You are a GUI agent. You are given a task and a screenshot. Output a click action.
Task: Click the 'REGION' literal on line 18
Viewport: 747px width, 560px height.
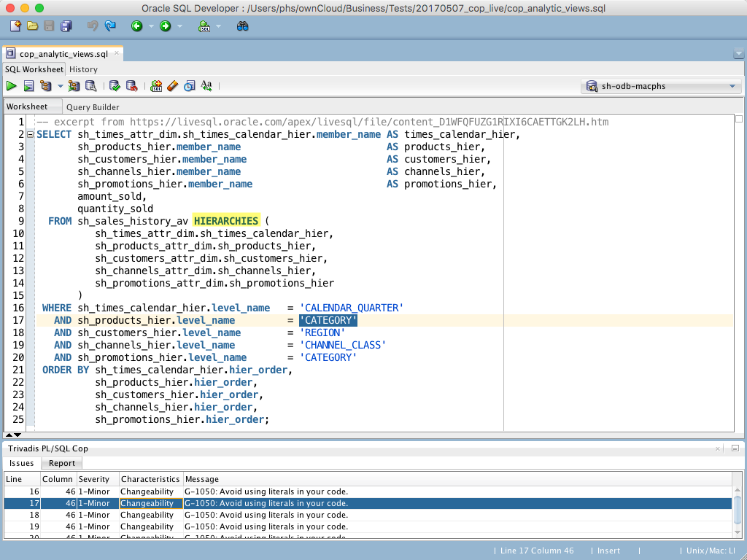[x=322, y=332]
